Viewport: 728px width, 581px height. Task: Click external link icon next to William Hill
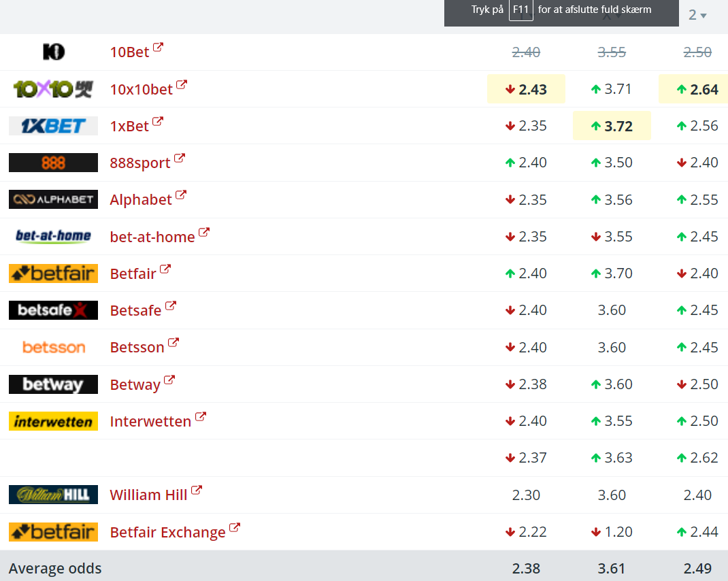(x=197, y=490)
